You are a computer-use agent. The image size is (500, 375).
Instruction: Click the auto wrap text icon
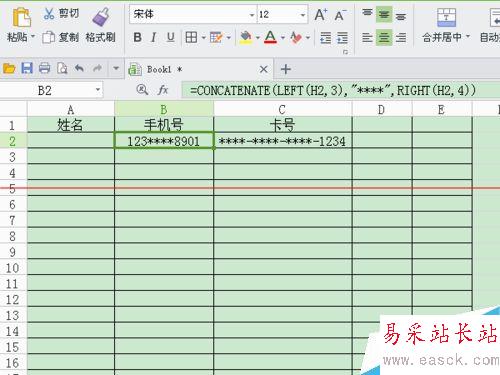(495, 17)
